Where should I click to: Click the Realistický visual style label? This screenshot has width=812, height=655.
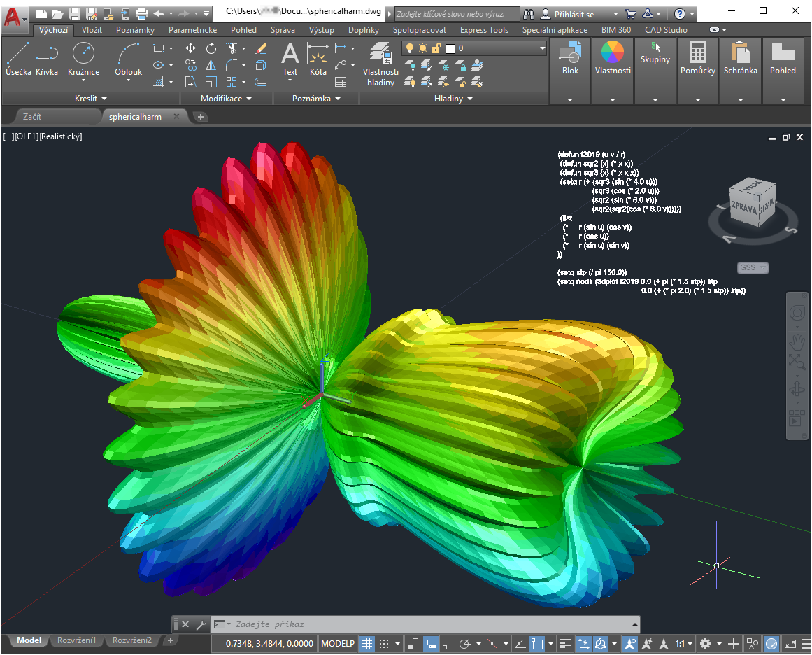tap(61, 136)
